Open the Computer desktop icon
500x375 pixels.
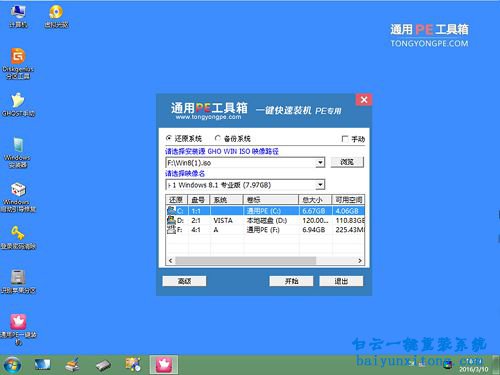point(18,16)
